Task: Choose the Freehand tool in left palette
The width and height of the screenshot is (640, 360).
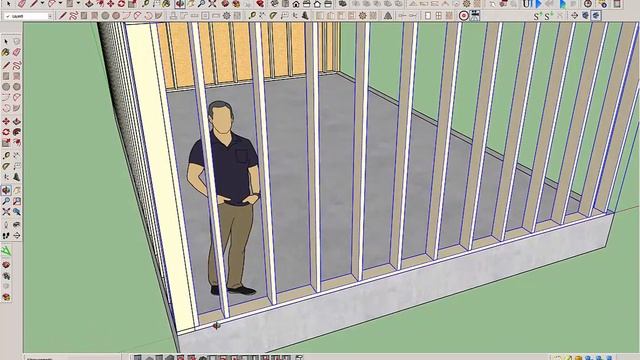Action: 17,65
